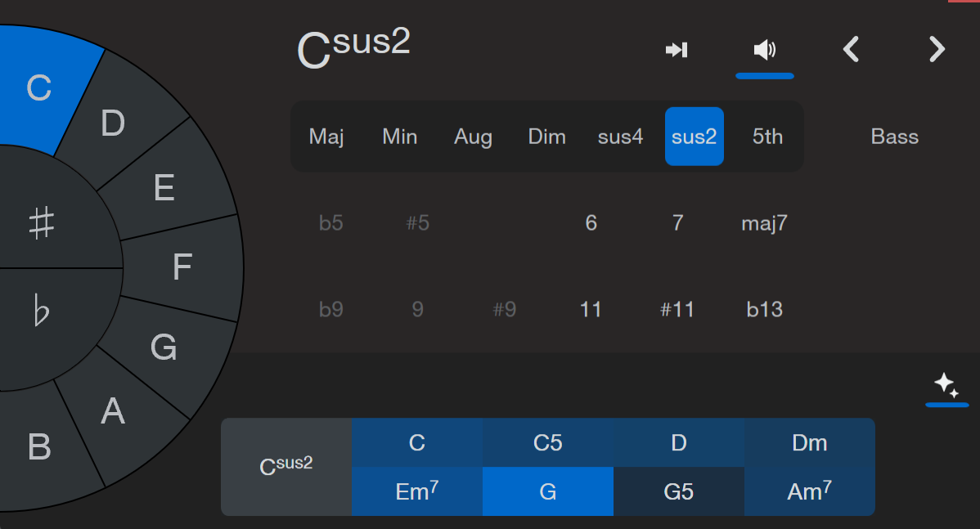Choose the Am7 suggested chord
980x529 pixels.
[x=809, y=491]
